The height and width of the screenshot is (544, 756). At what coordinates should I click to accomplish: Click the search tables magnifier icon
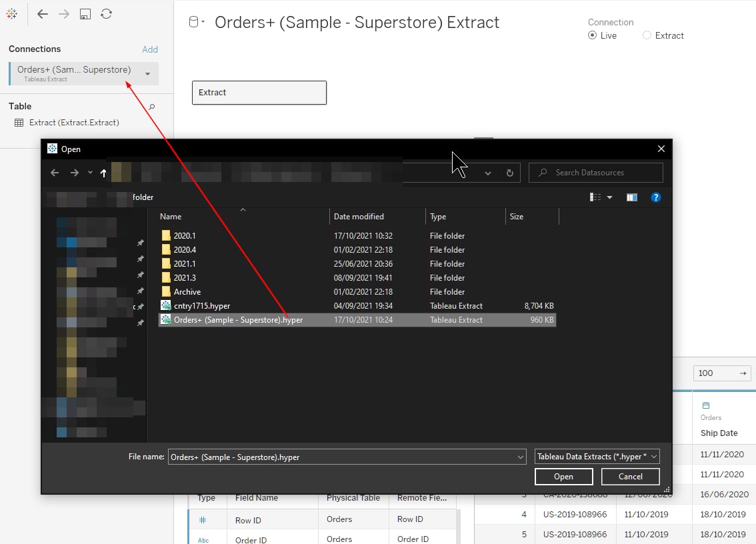tap(151, 107)
